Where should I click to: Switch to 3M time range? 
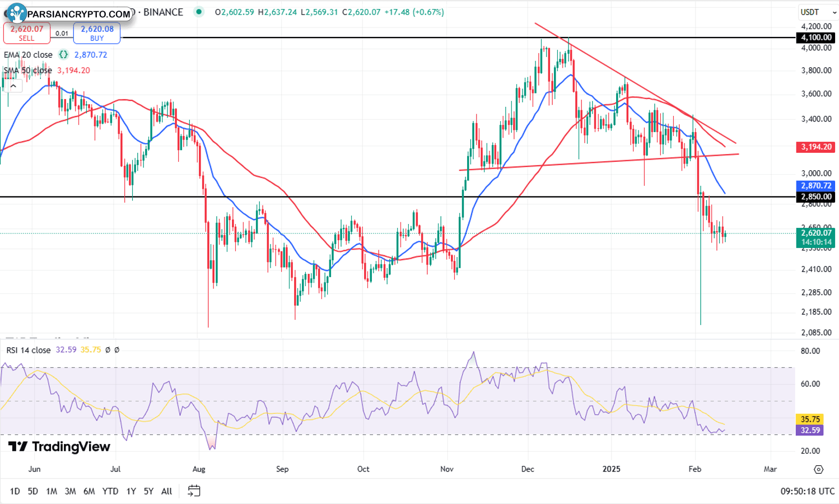pos(70,491)
